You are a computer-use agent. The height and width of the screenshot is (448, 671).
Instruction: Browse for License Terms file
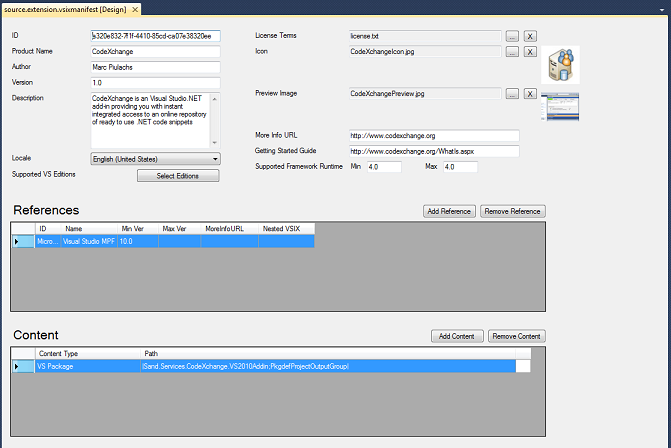pyautogui.click(x=512, y=36)
